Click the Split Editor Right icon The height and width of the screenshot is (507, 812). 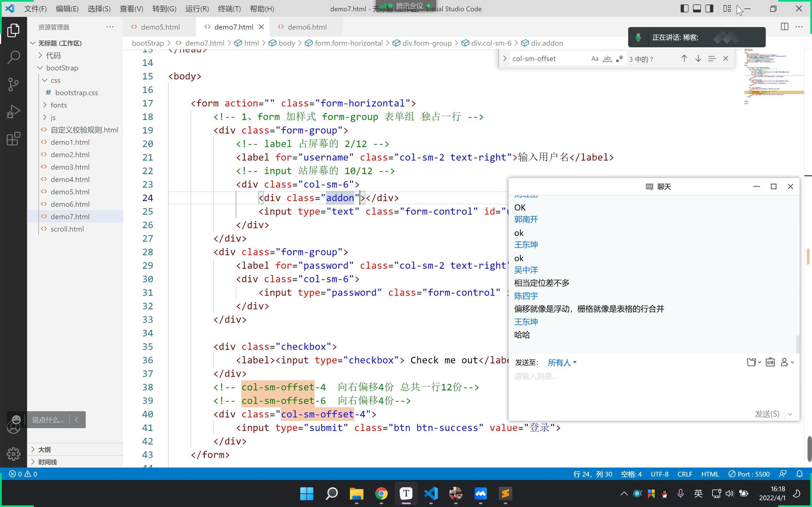point(784,27)
